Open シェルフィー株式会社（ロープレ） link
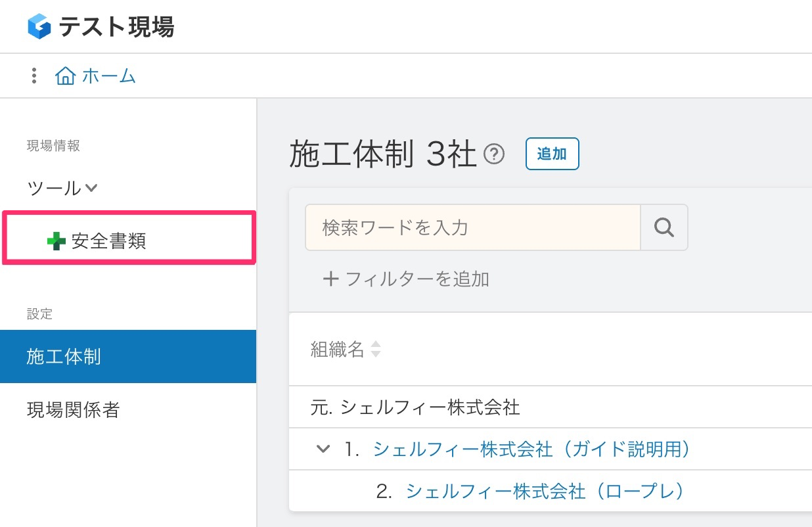 [x=545, y=491]
